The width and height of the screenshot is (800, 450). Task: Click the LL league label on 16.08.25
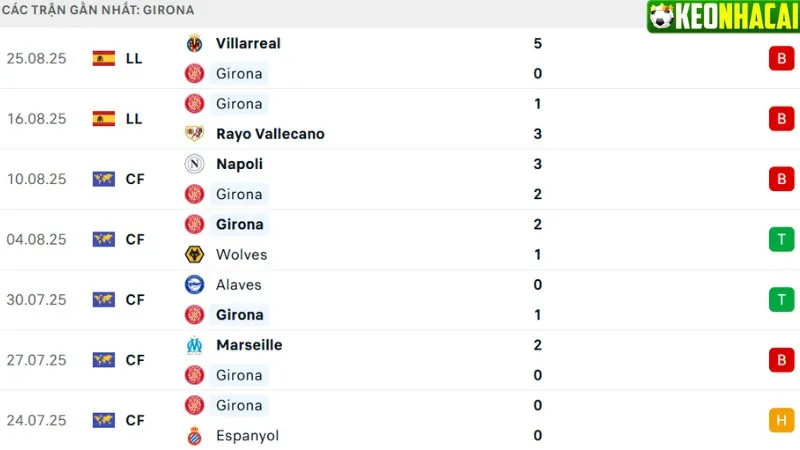pos(134,119)
